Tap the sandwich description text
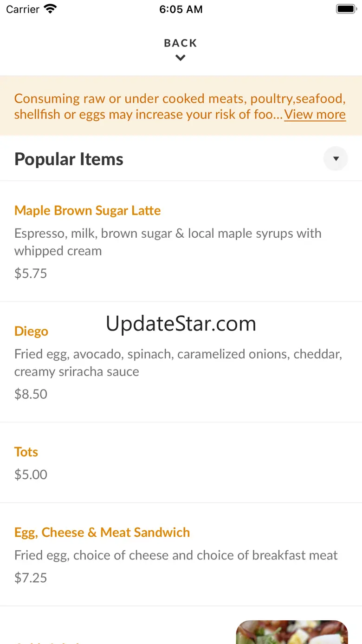The height and width of the screenshot is (644, 362). coord(176,555)
